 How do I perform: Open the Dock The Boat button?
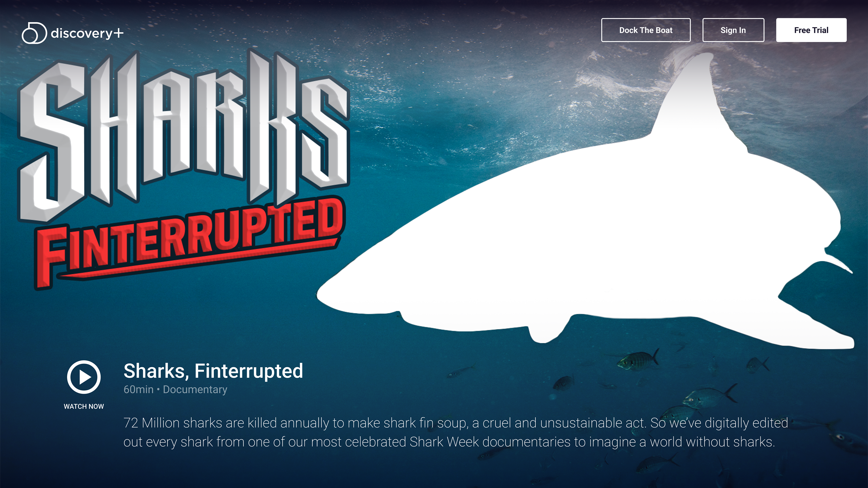(x=646, y=30)
